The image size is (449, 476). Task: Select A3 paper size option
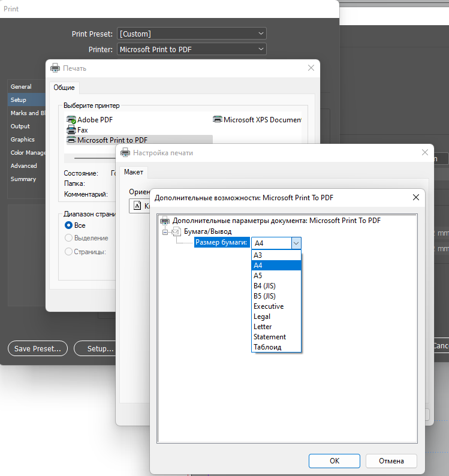pyautogui.click(x=276, y=255)
